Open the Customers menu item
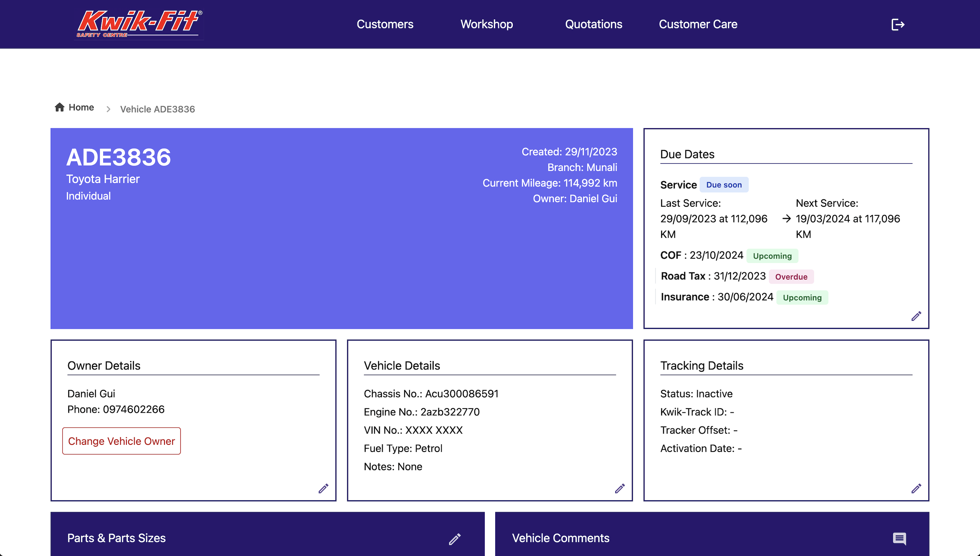Image resolution: width=980 pixels, height=556 pixels. click(385, 24)
